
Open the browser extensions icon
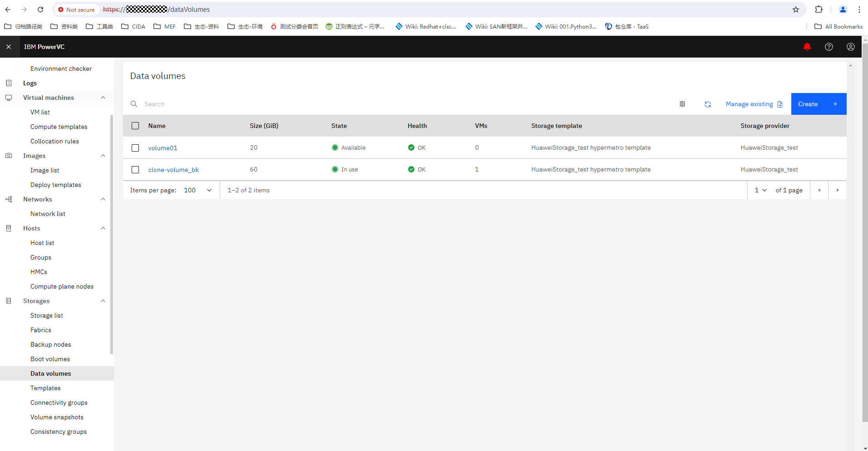819,10
